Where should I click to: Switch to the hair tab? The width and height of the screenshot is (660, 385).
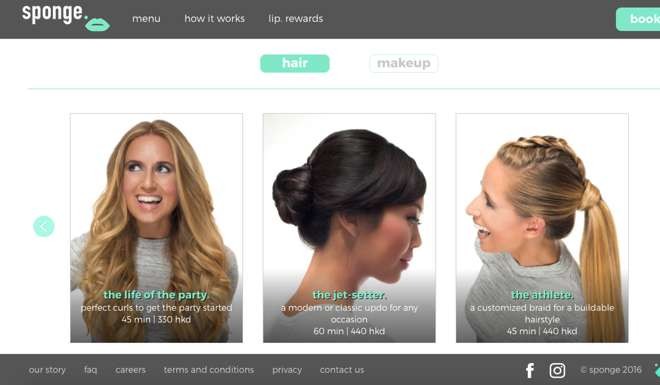point(295,64)
